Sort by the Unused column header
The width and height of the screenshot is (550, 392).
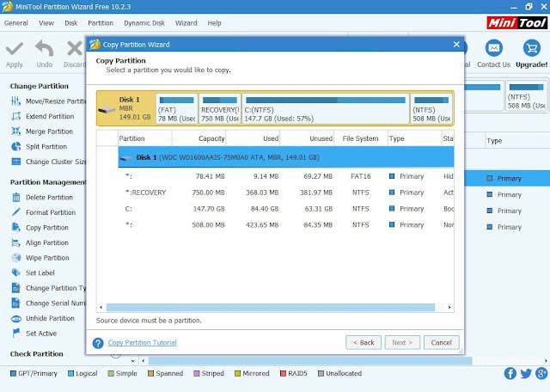(x=307, y=138)
